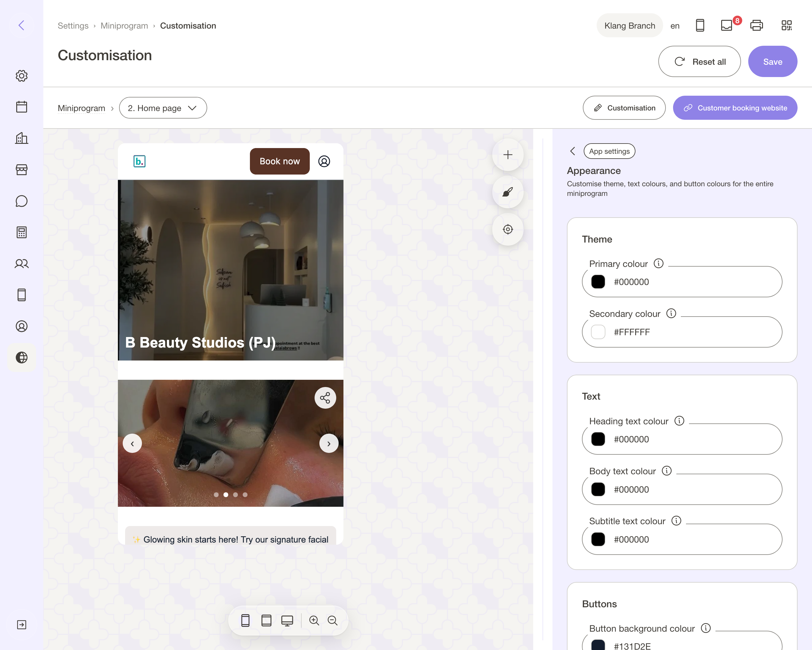Click the target locate floating button
This screenshot has width=812, height=650.
(508, 229)
